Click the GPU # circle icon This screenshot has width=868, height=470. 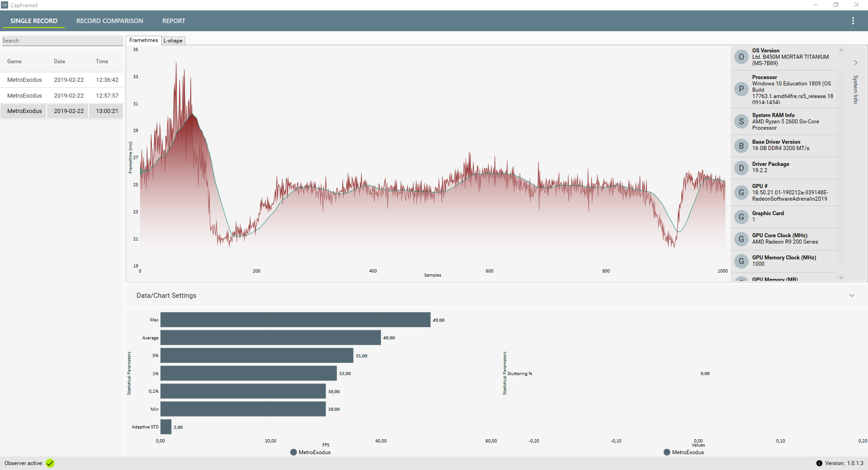tap(741, 193)
